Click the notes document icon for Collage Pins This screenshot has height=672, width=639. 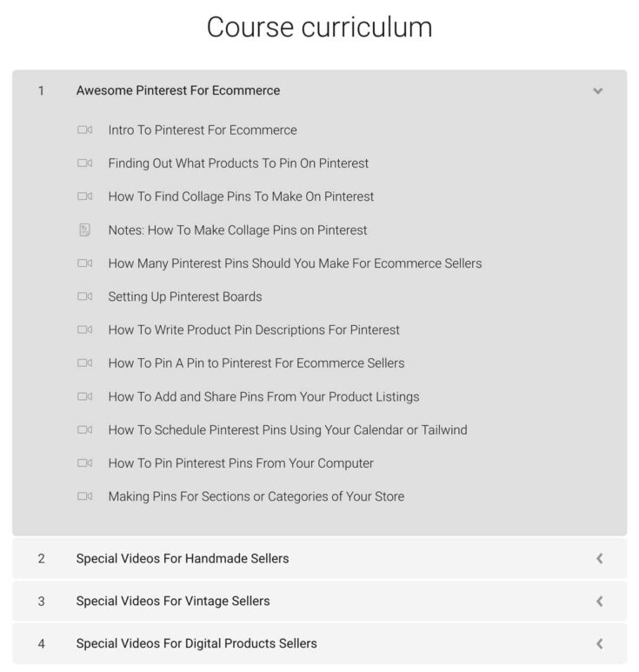point(84,230)
